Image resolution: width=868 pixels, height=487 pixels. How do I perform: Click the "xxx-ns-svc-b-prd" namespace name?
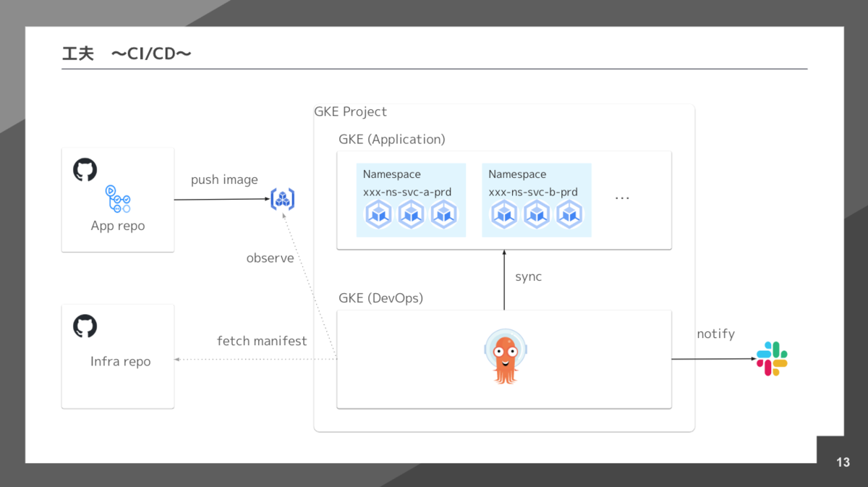pyautogui.click(x=533, y=192)
